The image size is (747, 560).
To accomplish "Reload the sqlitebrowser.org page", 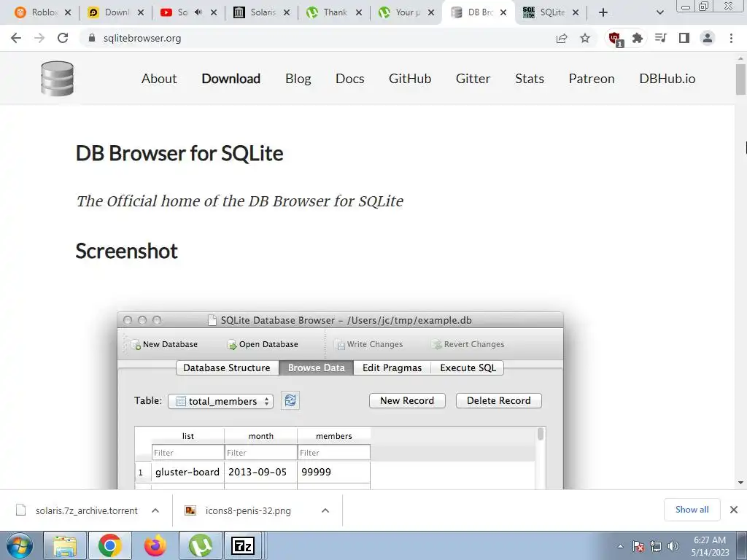I will click(x=63, y=38).
